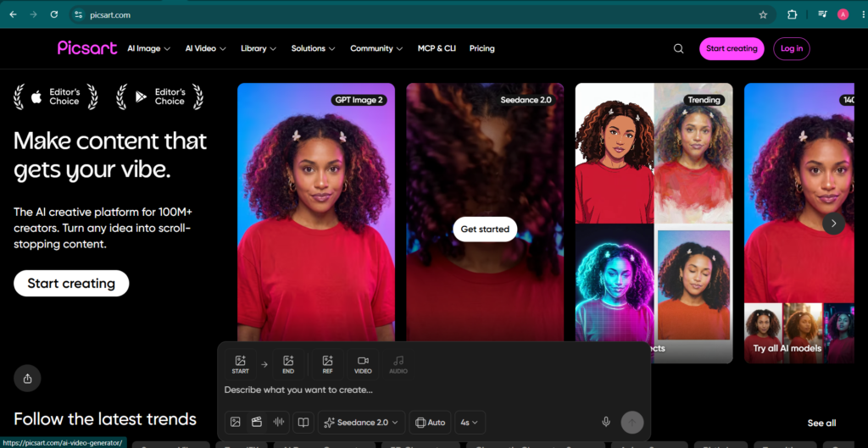Viewport: 868px width, 448px height.
Task: Go back in the browser
Action: pos(14,15)
